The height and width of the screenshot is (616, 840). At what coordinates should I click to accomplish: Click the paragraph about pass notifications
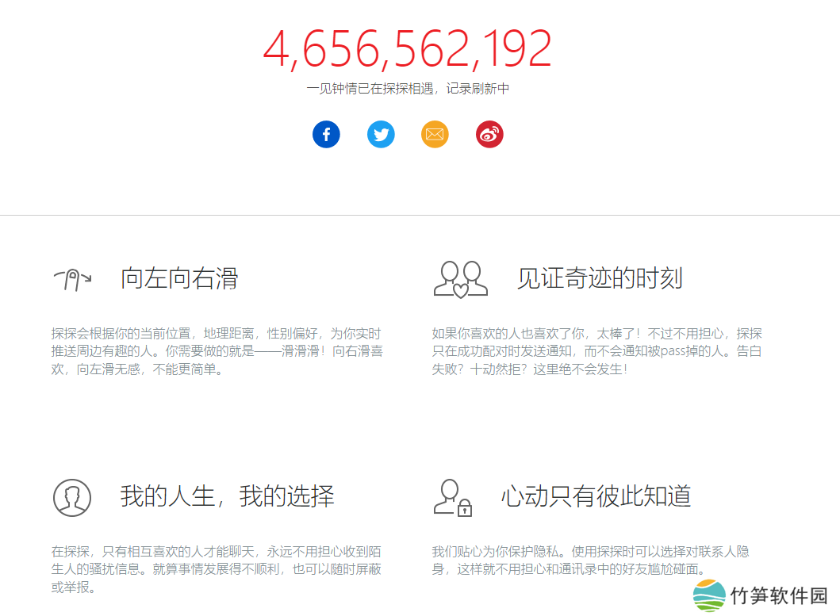(596, 351)
